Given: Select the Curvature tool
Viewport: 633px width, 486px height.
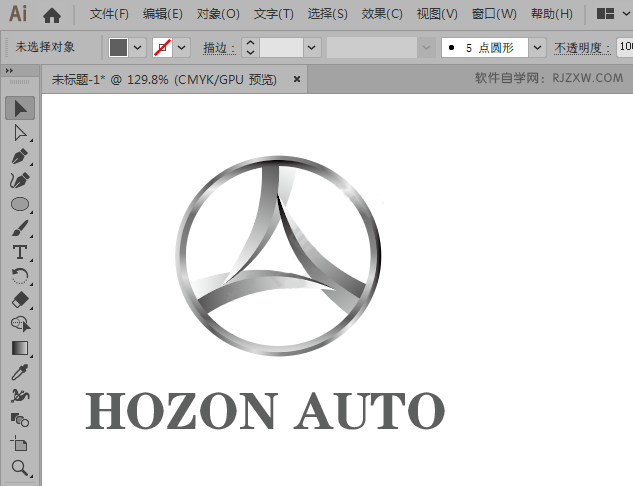Looking at the screenshot, I should (20, 180).
